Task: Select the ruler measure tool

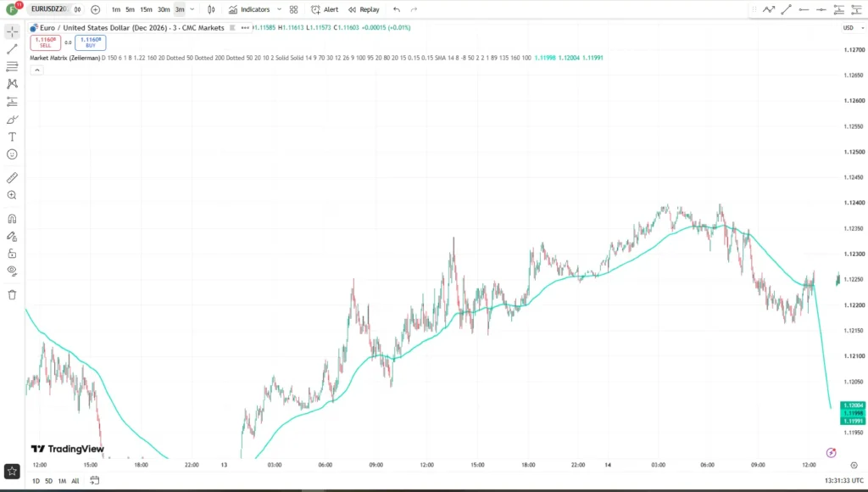Action: point(12,178)
